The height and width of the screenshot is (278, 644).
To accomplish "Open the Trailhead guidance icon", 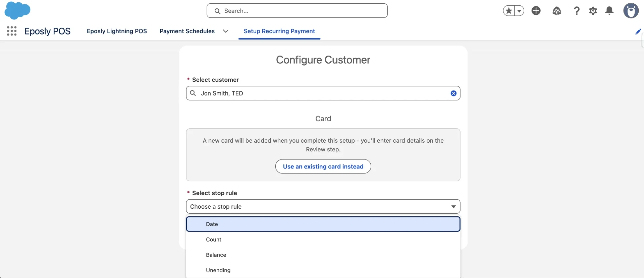I will 557,11.
